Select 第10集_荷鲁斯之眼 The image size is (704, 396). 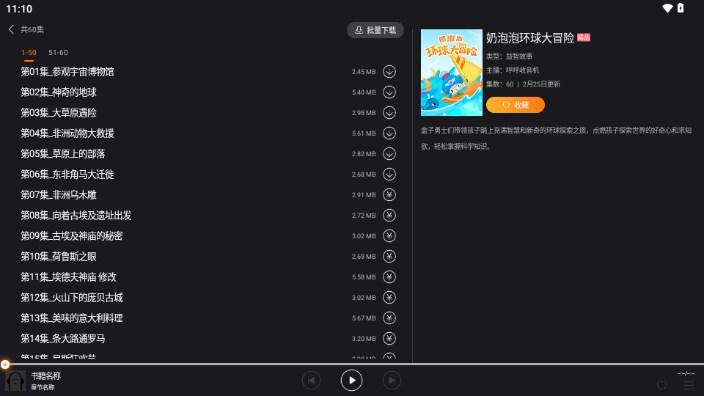tap(58, 256)
